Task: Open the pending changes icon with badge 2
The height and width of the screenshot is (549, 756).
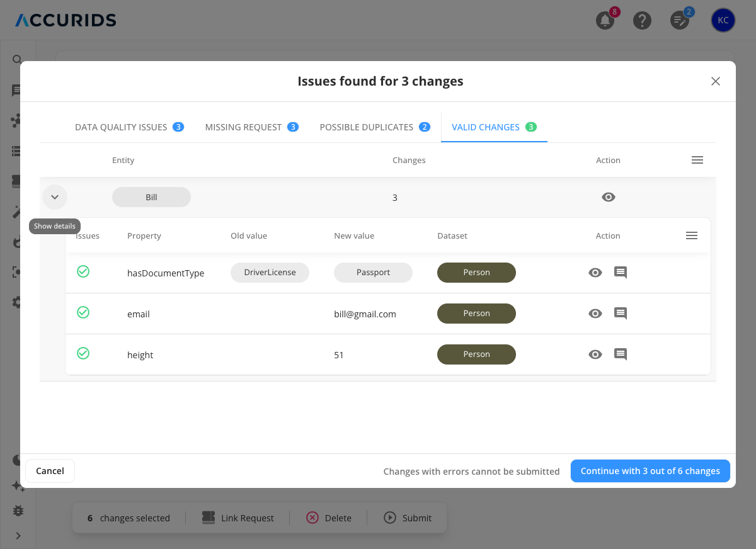Action: click(x=679, y=20)
